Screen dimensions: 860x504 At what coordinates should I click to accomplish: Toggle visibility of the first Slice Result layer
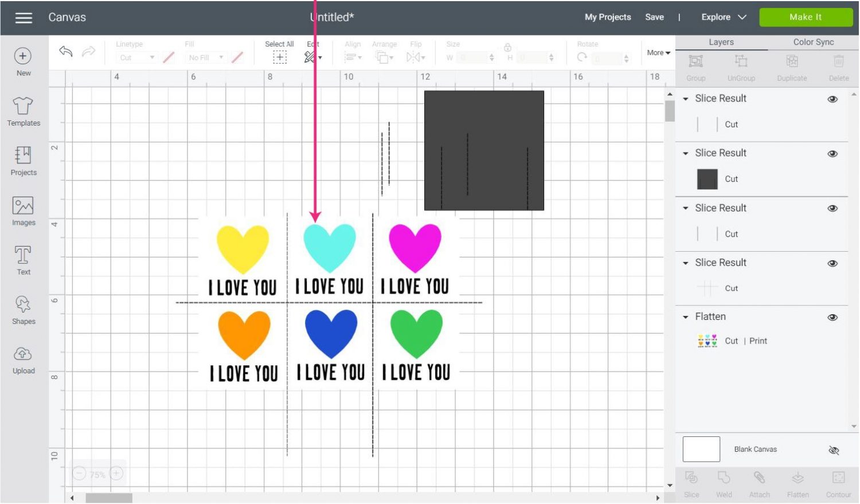pos(832,99)
